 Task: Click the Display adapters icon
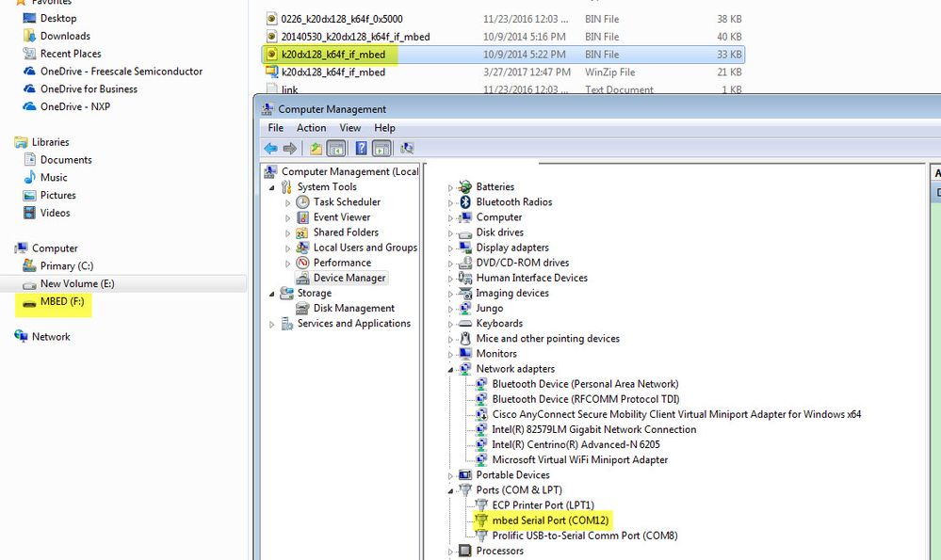464,248
